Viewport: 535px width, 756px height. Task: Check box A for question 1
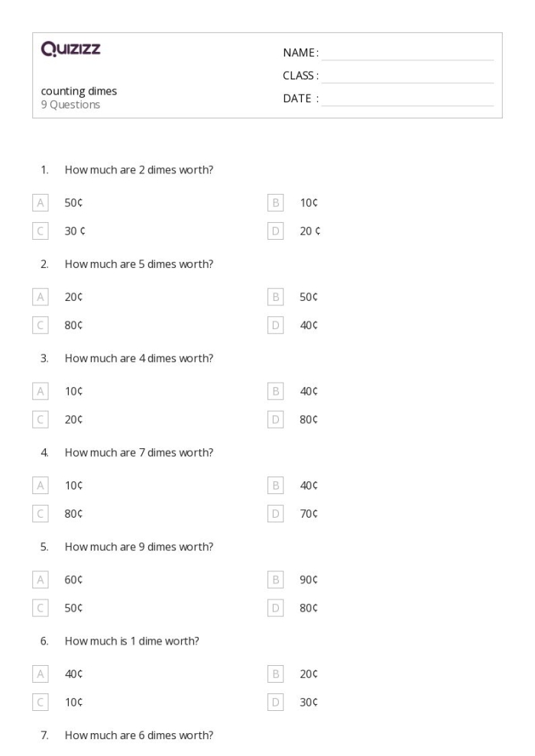40,202
